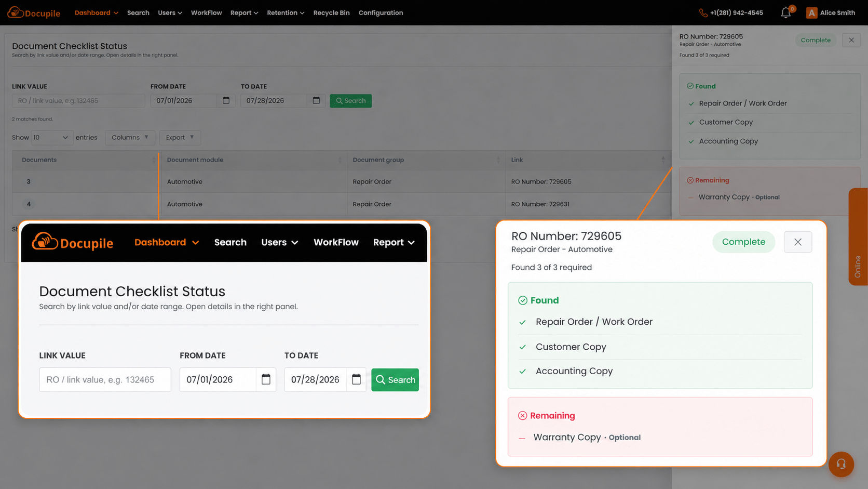Expand the Users dropdown in the top navigation bar
The image size is (868, 489).
170,12
